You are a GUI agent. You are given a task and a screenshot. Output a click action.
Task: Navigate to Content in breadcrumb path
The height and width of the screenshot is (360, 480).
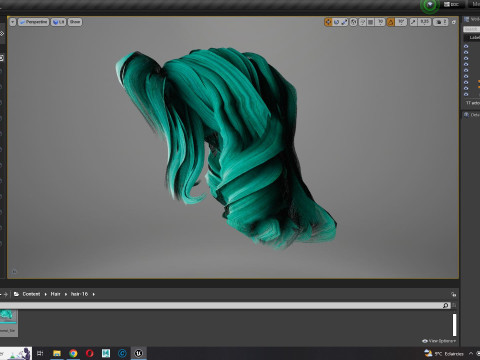click(31, 294)
